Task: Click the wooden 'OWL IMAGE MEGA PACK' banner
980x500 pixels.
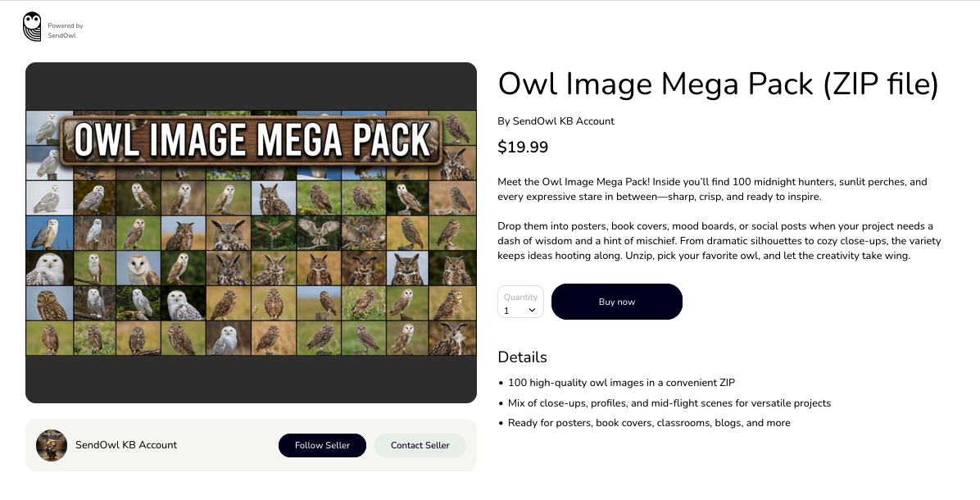Action: [252, 140]
